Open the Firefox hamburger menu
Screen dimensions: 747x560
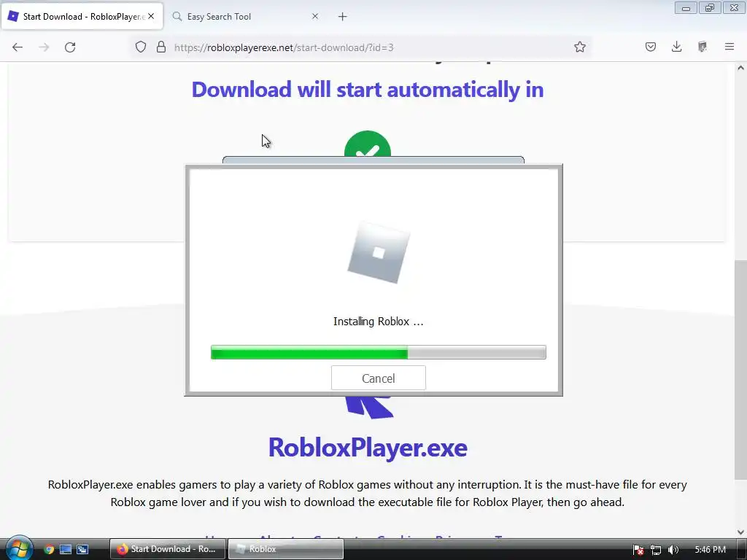[729, 47]
